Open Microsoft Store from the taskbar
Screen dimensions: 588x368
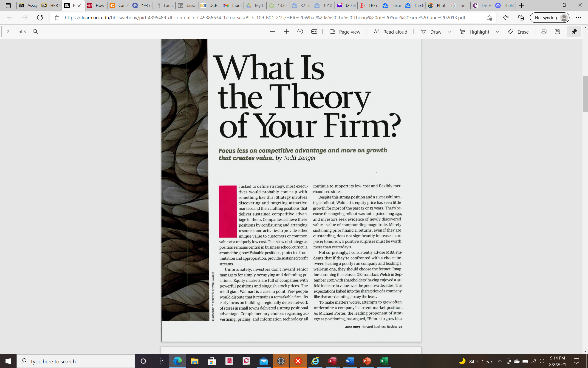click(x=212, y=361)
